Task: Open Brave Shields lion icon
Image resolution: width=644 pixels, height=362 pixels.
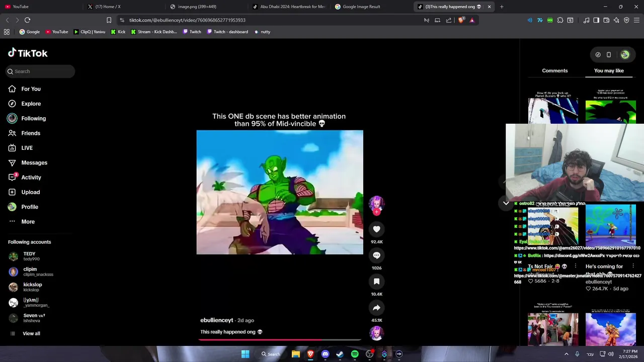Action: tap(461, 20)
